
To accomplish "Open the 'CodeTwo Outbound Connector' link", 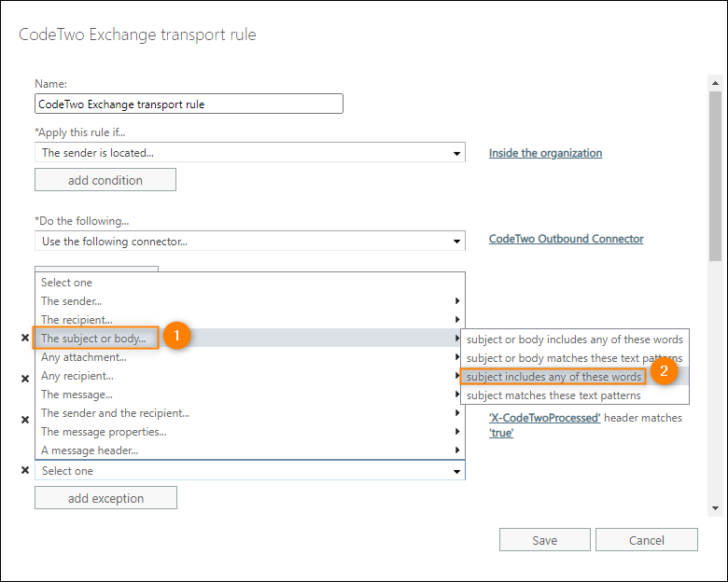I will (566, 239).
